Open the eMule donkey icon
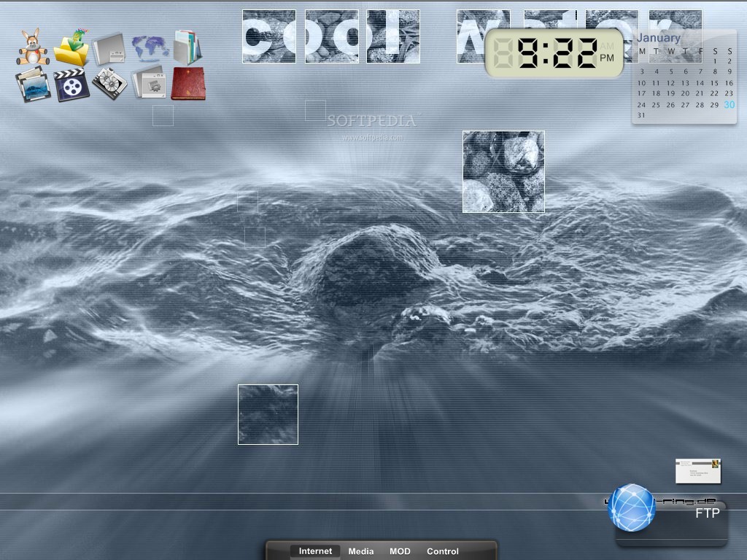 32,47
